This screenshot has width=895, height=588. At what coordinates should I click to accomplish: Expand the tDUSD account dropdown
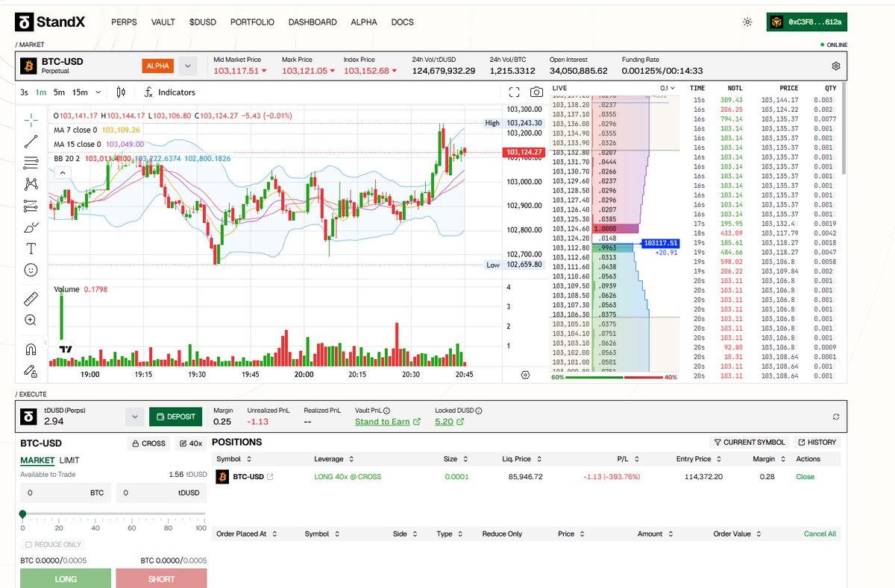click(134, 417)
